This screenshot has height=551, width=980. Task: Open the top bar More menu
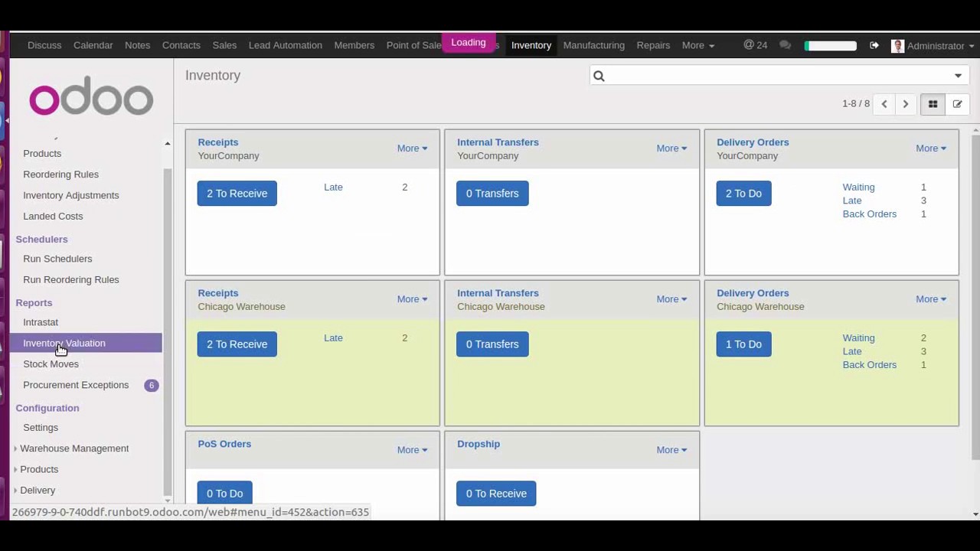point(697,45)
